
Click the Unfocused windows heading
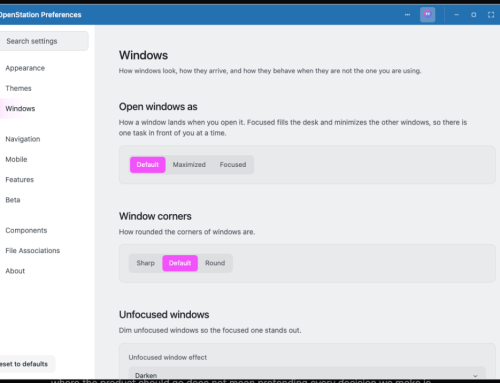[x=164, y=315]
